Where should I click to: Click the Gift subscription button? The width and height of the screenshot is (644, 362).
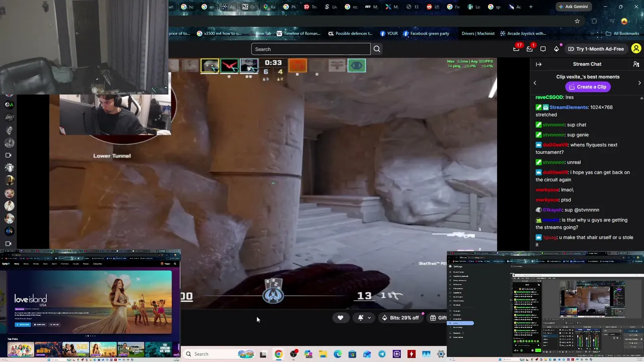coord(438,318)
